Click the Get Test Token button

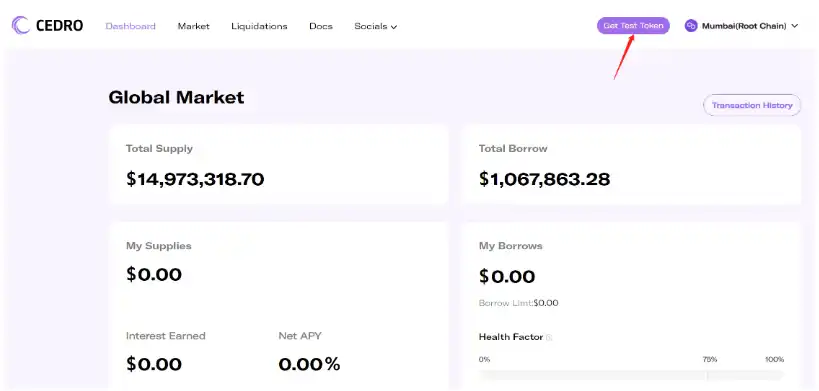633,26
